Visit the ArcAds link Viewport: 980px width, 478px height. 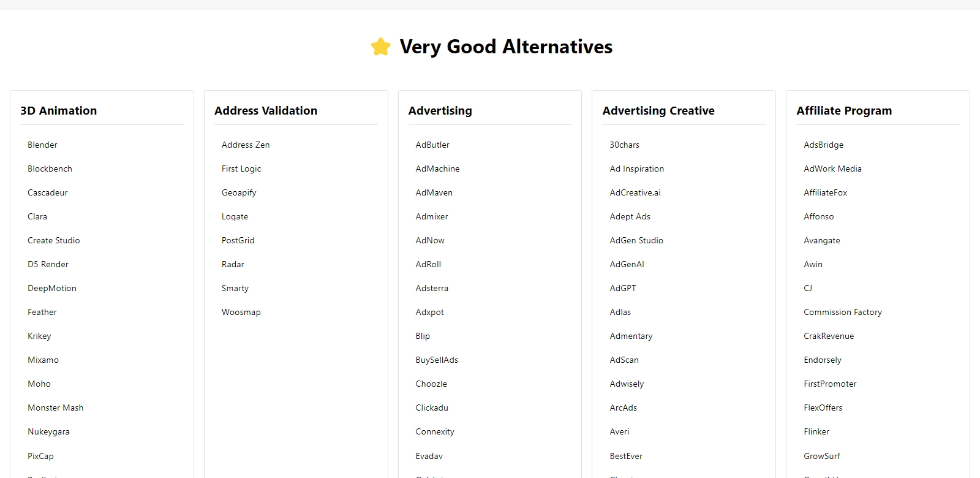pos(623,408)
